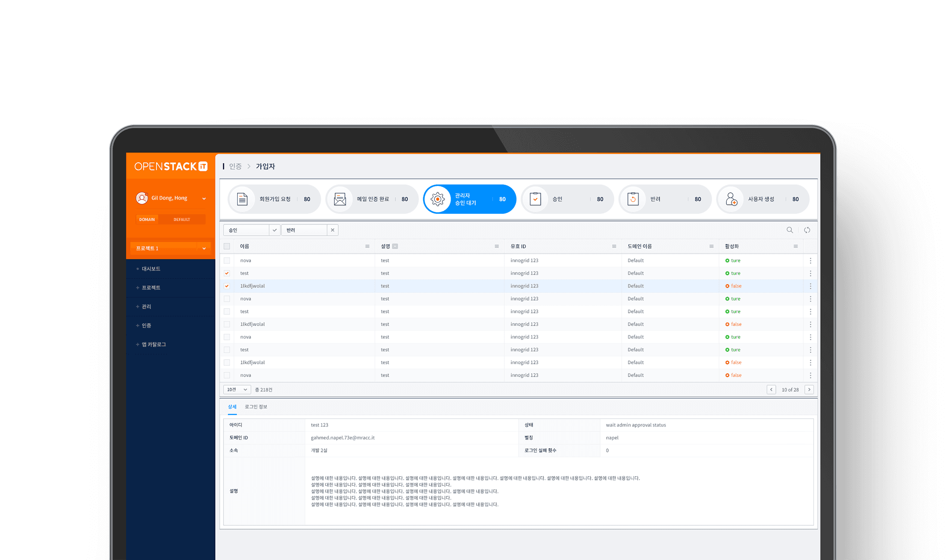Click the 개발 2실 affiliation value

[319, 451]
